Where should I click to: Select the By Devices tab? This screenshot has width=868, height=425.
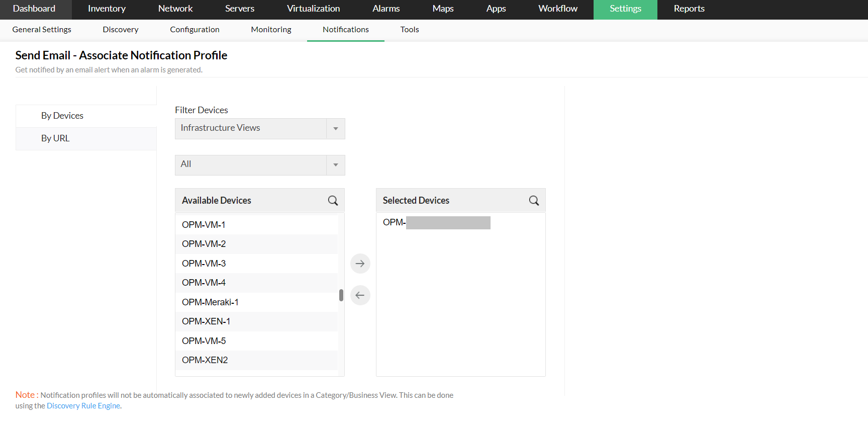pyautogui.click(x=62, y=116)
